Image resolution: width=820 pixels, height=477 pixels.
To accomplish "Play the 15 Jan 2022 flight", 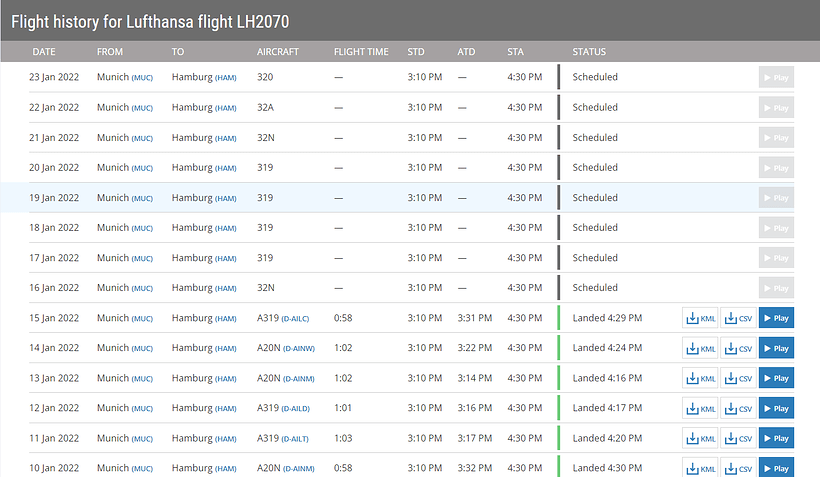I will 776,318.
